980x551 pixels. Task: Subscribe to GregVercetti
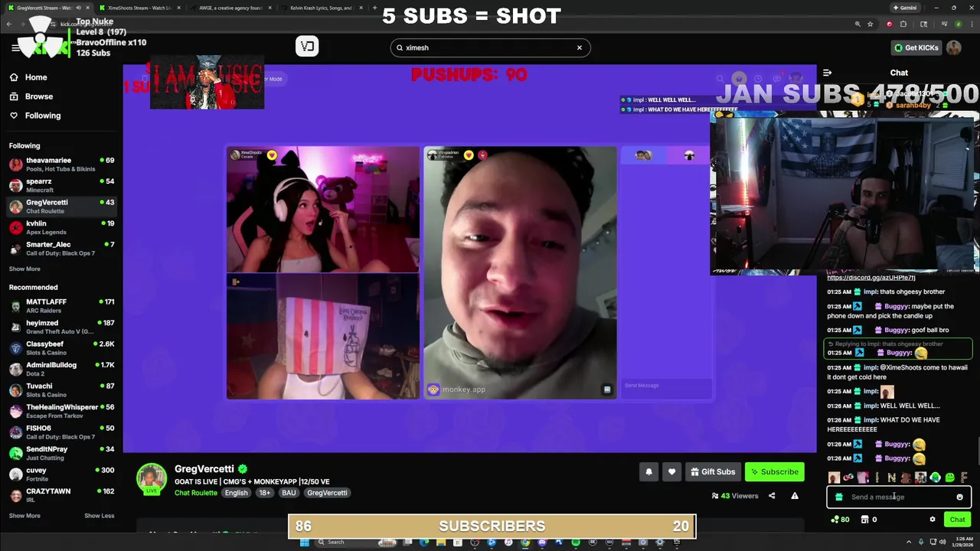pyautogui.click(x=775, y=471)
